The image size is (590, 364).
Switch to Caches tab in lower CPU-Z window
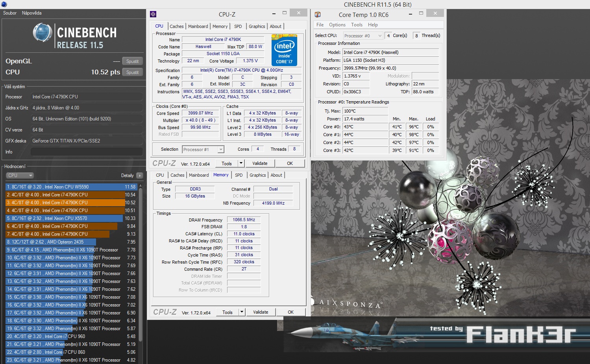tap(178, 175)
